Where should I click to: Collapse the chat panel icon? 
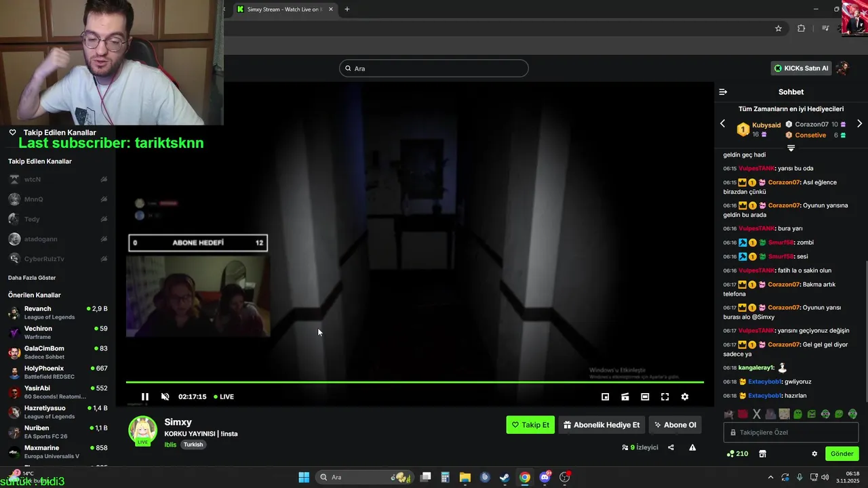723,91
